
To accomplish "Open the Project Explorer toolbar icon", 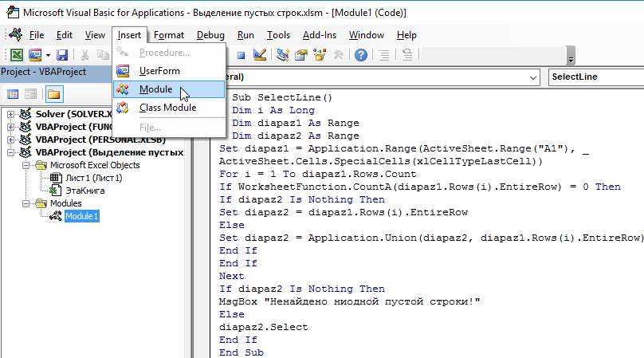I will point(283,55).
